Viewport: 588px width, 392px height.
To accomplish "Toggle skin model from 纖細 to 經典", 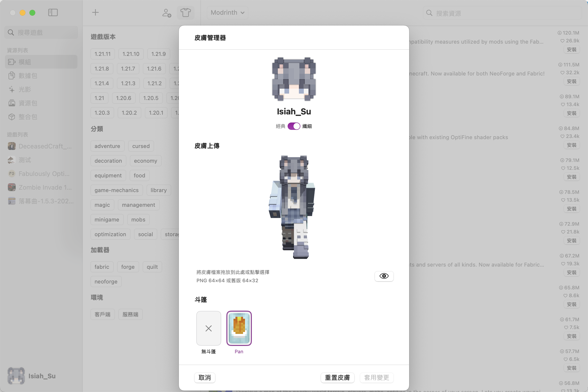I will [294, 126].
